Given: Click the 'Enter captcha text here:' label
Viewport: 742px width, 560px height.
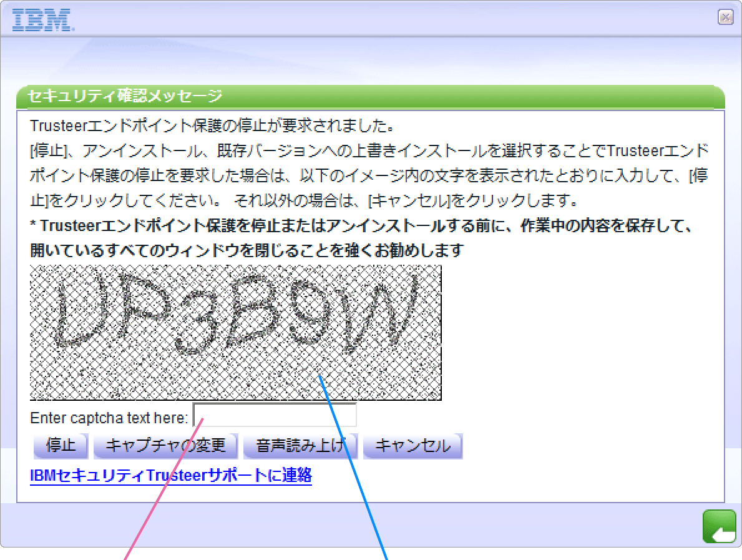Looking at the screenshot, I should (x=109, y=418).
